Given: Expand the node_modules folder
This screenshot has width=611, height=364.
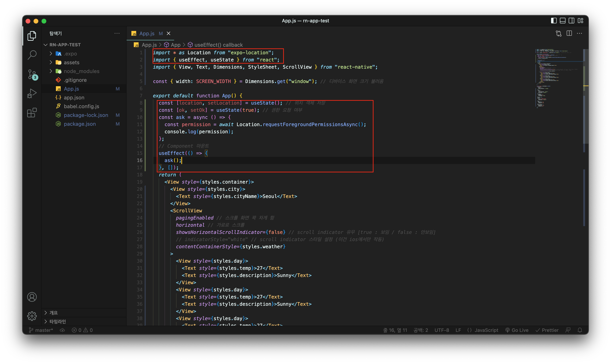Looking at the screenshot, I should coord(81,71).
